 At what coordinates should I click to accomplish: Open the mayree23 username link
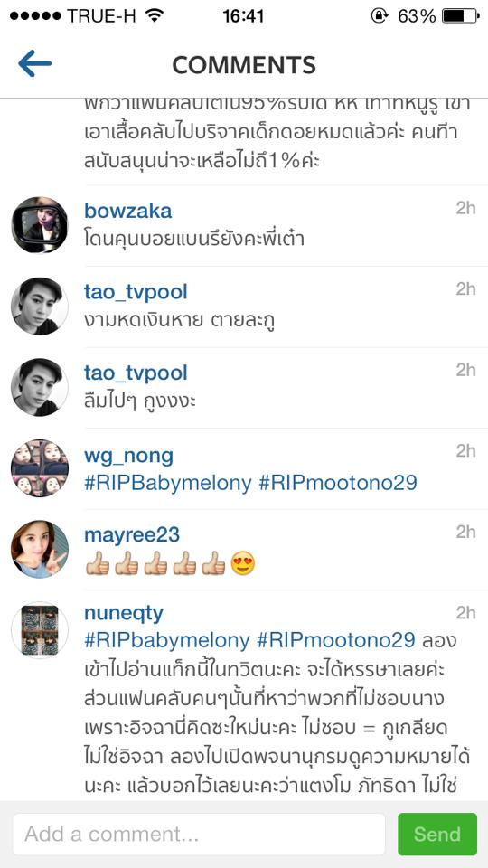point(132,534)
